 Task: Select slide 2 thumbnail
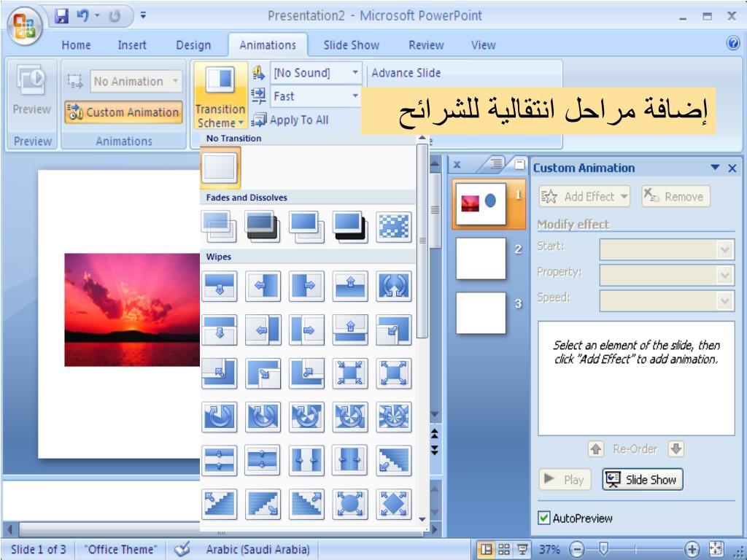point(481,259)
